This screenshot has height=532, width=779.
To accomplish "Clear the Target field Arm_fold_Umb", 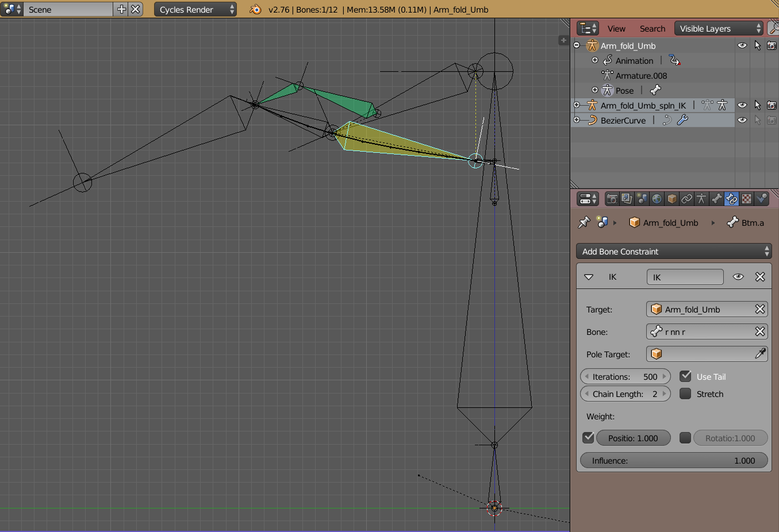I will [x=760, y=309].
